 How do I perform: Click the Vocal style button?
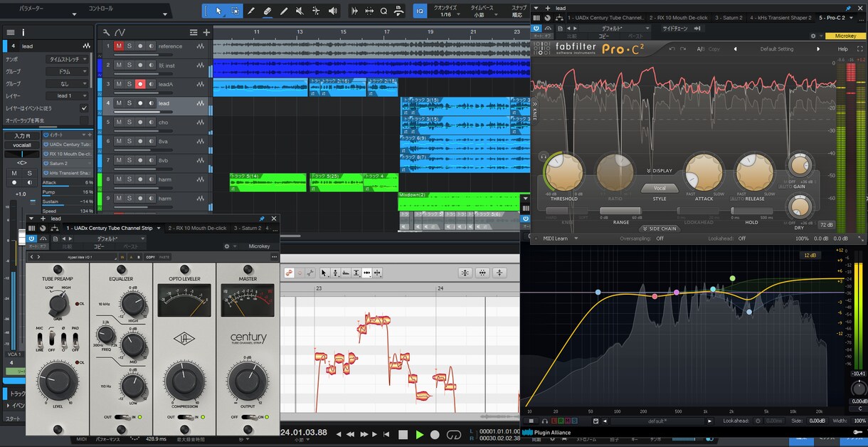(x=660, y=189)
